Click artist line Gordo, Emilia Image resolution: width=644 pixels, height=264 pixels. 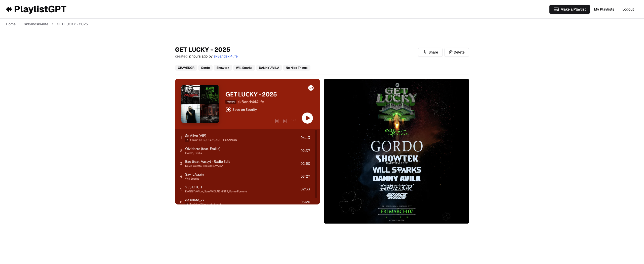click(x=193, y=153)
